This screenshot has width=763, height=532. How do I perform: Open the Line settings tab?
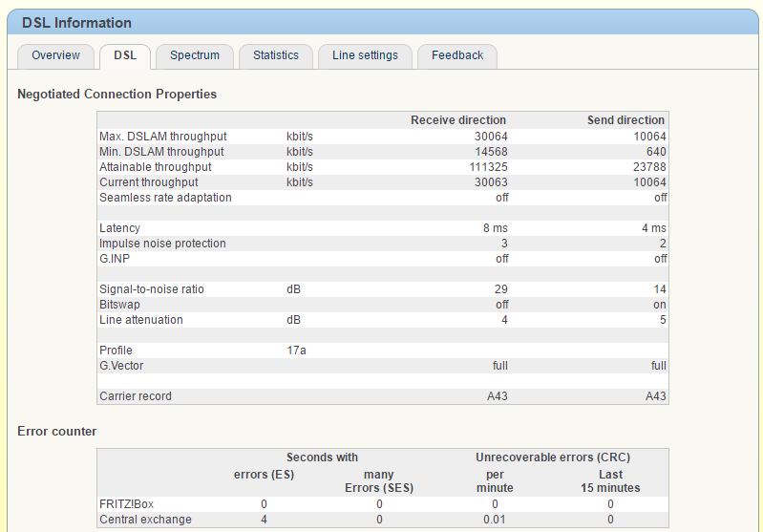(x=365, y=55)
